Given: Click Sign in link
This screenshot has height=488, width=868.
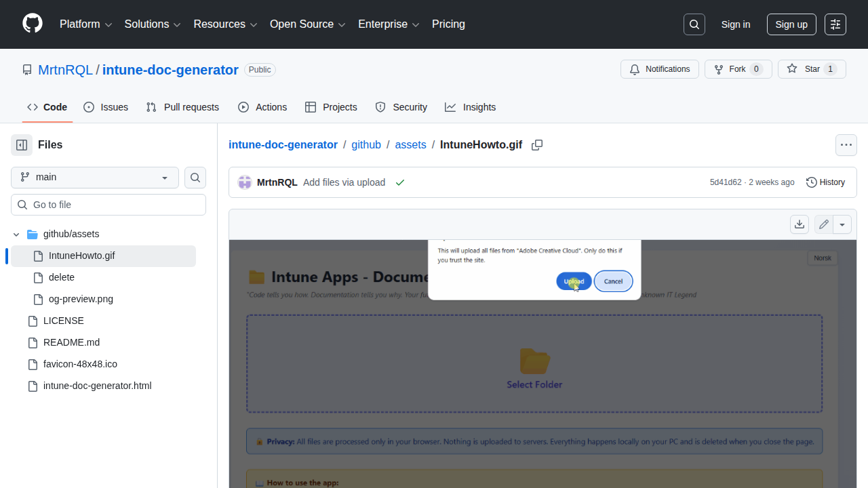Looking at the screenshot, I should (736, 24).
